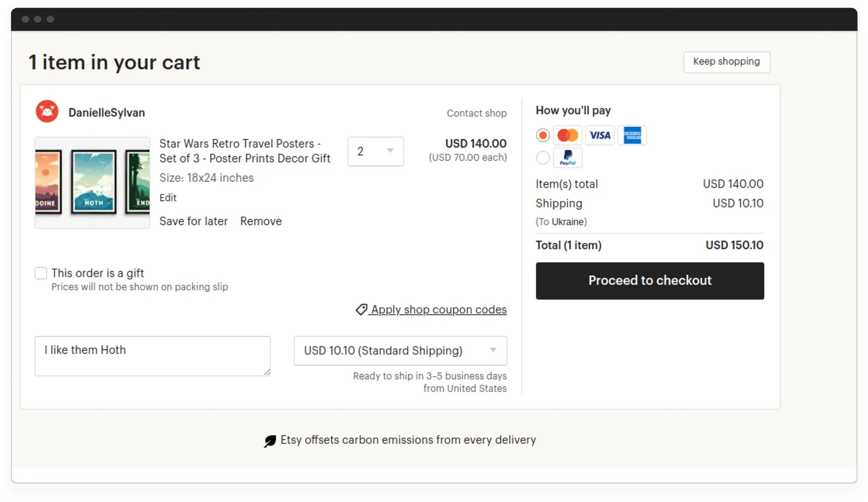The height and width of the screenshot is (502, 868).
Task: Open the quantity dropdown showing 2
Action: pyautogui.click(x=376, y=152)
